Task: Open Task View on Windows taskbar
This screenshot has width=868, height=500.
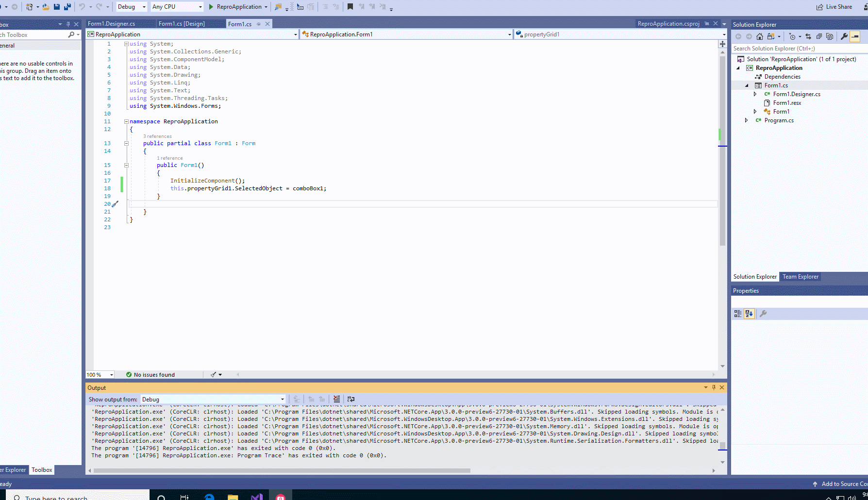Action: click(x=184, y=497)
